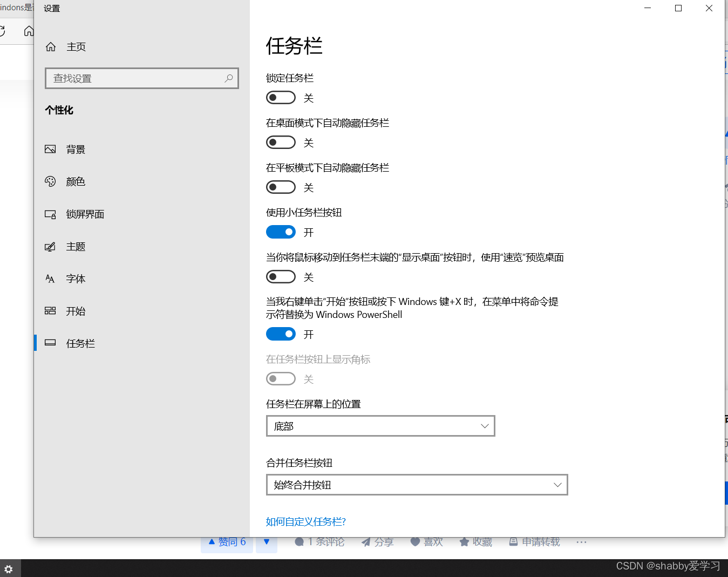Toggle 锁定任务栏 switch
This screenshot has height=577, width=728.
[x=281, y=98]
